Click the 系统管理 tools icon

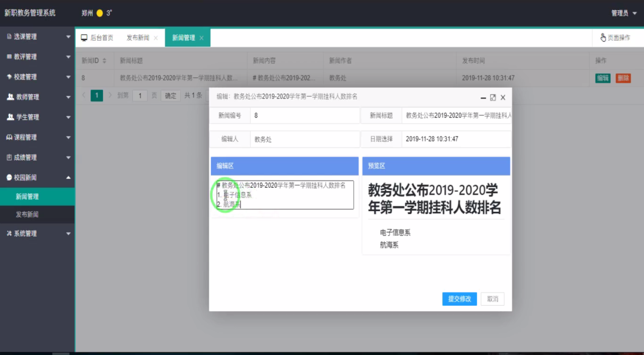click(9, 233)
